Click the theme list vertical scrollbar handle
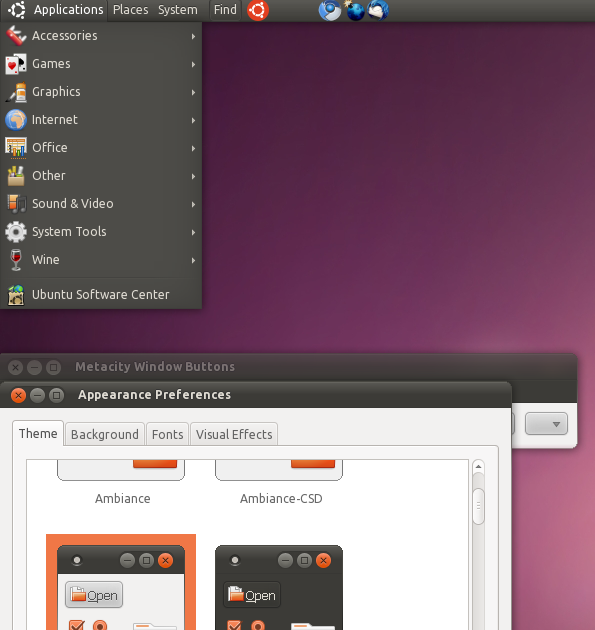 click(478, 506)
